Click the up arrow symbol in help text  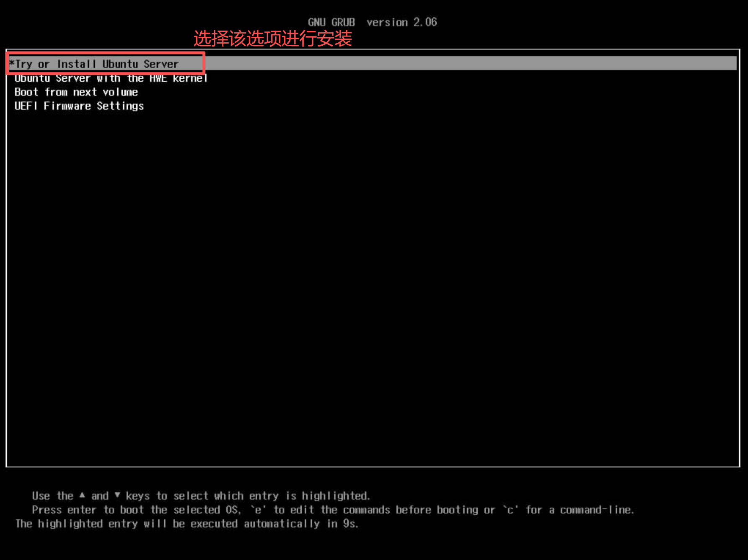click(82, 495)
